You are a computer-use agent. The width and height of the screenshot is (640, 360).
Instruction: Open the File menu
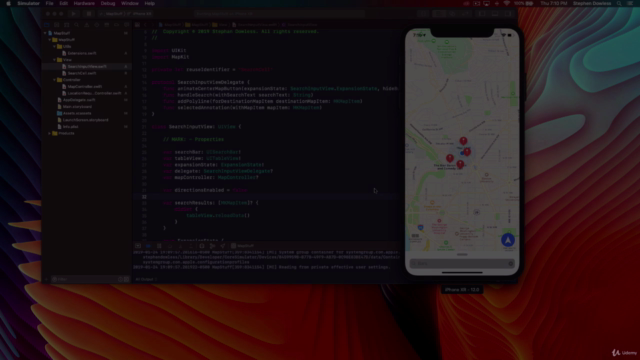(x=49, y=3)
